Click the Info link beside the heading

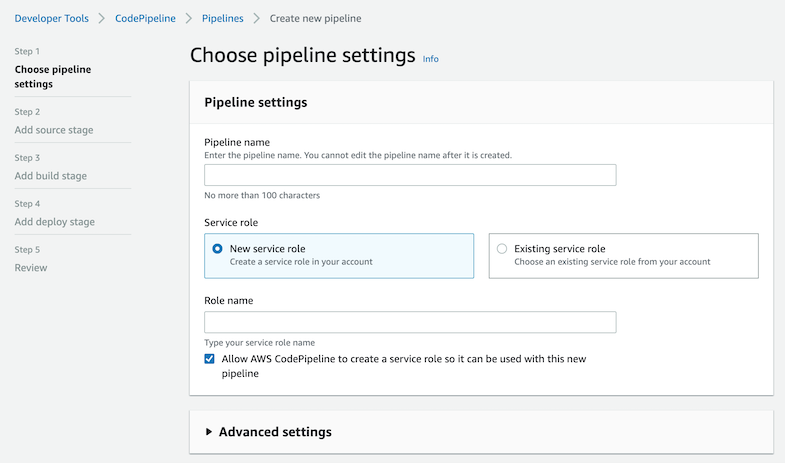point(431,59)
